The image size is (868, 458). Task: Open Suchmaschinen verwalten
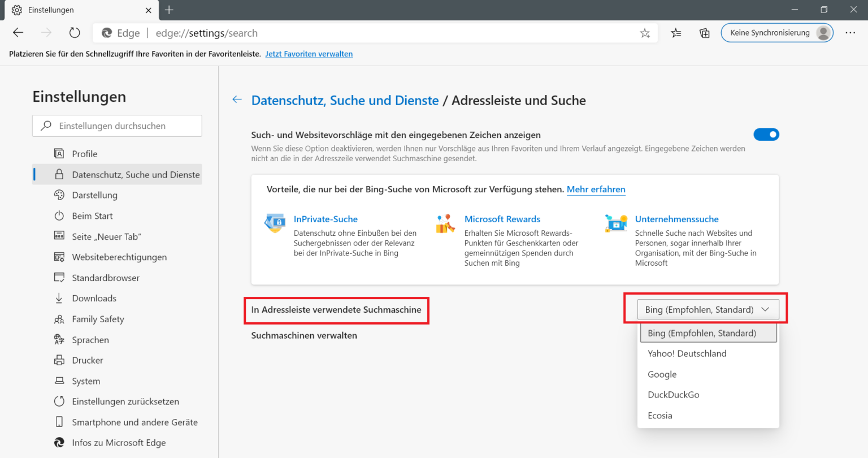point(304,335)
